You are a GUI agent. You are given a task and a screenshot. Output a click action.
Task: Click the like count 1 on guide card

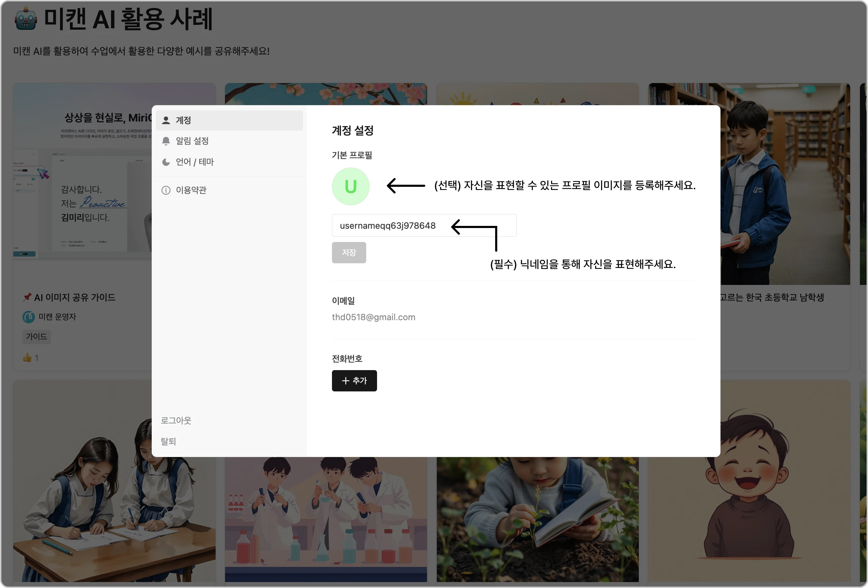click(x=37, y=358)
